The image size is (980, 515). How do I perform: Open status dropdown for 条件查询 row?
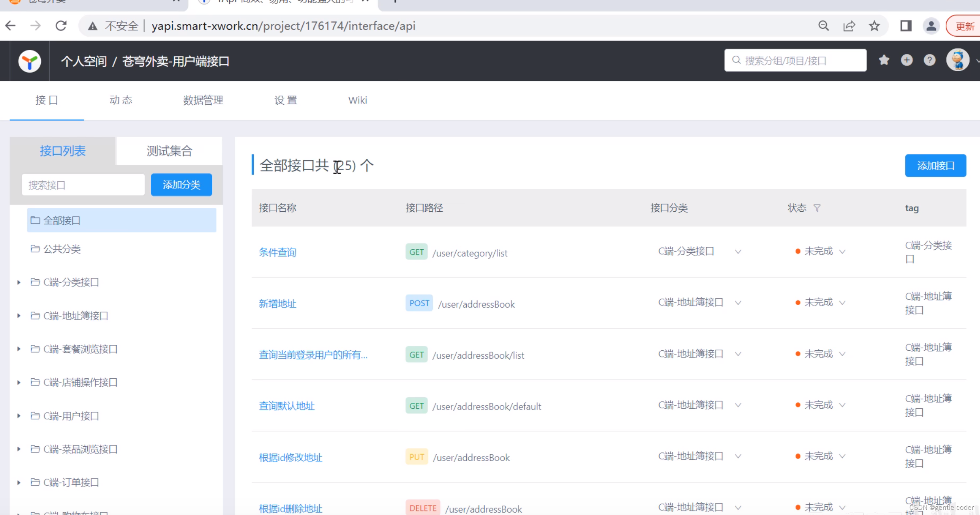click(x=842, y=252)
